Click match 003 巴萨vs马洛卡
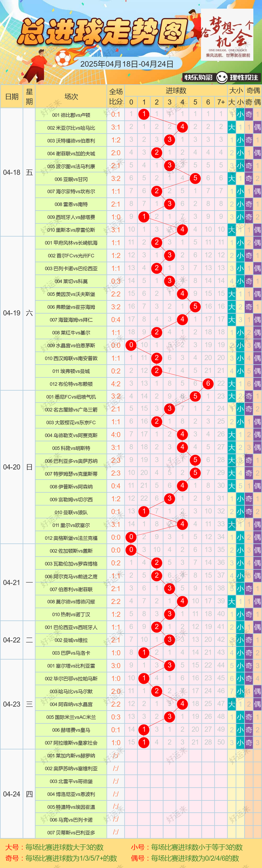Viewport: 262px width, 868px height. 71,653
